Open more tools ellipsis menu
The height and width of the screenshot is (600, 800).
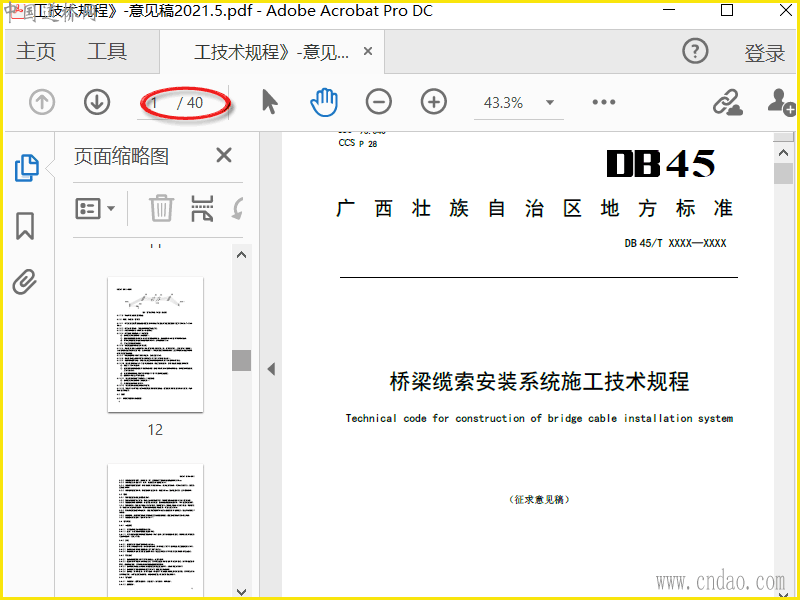pyautogui.click(x=604, y=102)
